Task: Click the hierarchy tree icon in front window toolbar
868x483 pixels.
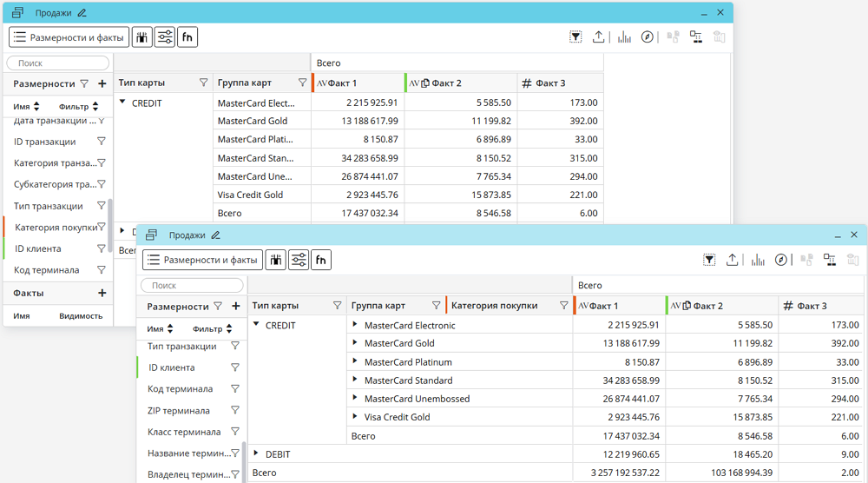Action: coord(830,260)
